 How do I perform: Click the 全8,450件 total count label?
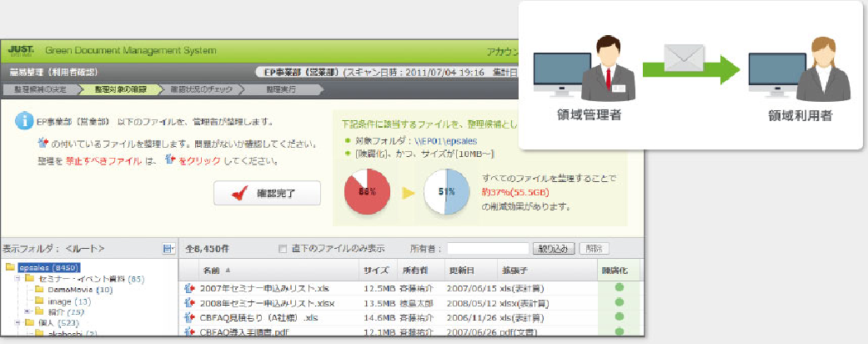(x=208, y=249)
